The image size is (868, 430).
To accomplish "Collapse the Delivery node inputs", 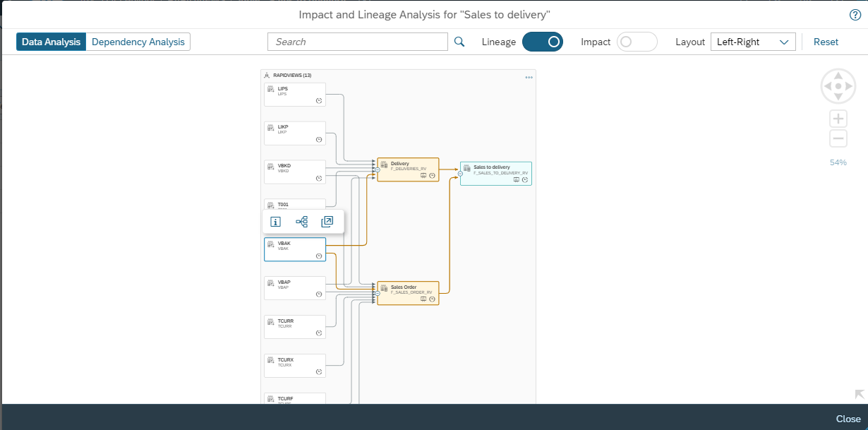I will (x=377, y=169).
